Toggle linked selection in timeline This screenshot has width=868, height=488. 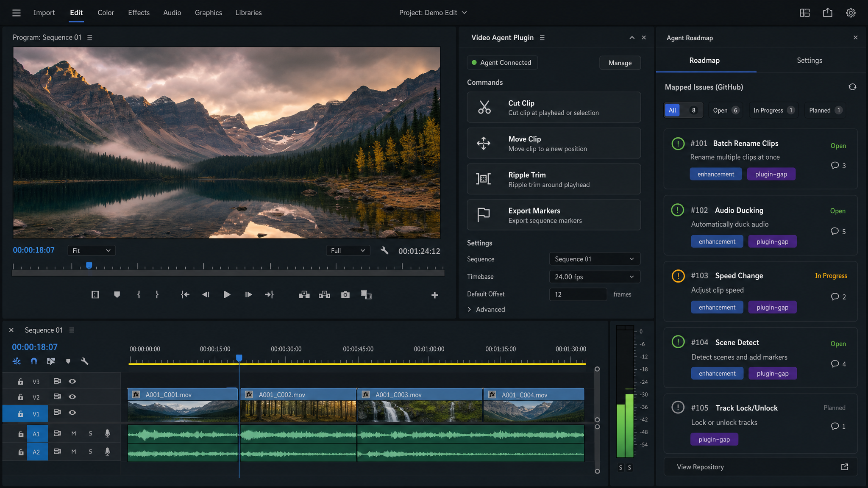click(51, 361)
